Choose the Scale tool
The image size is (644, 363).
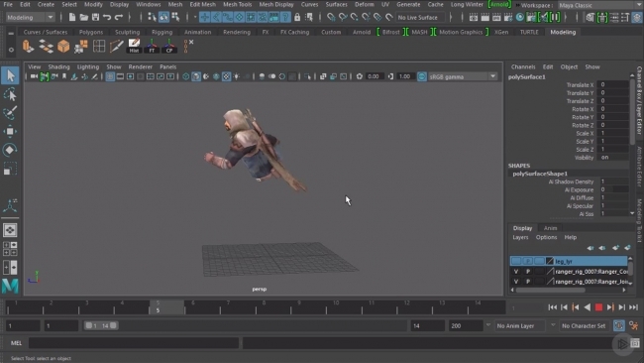coord(10,169)
